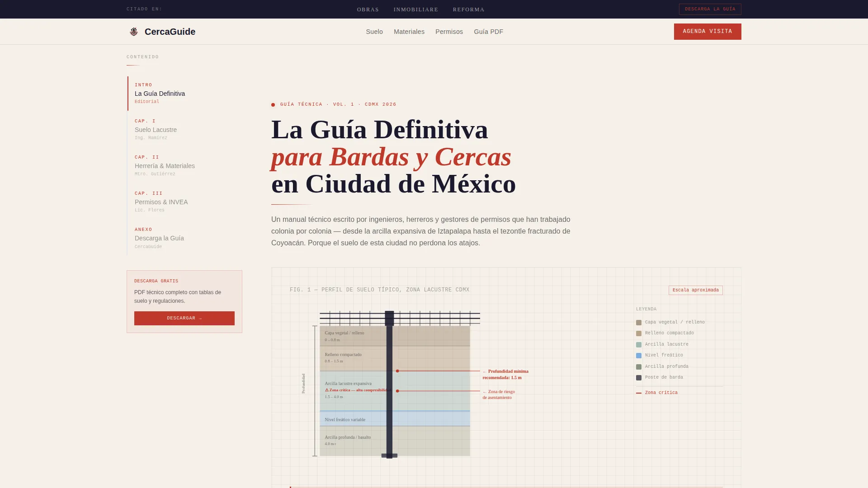
Task: Click the CercaGuide logo icon
Action: coord(133,32)
